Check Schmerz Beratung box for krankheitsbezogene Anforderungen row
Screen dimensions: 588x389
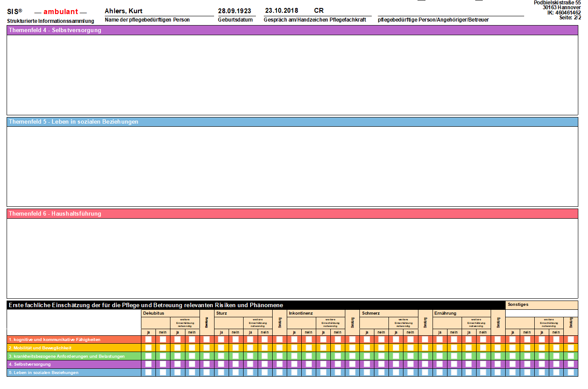pos(425,356)
